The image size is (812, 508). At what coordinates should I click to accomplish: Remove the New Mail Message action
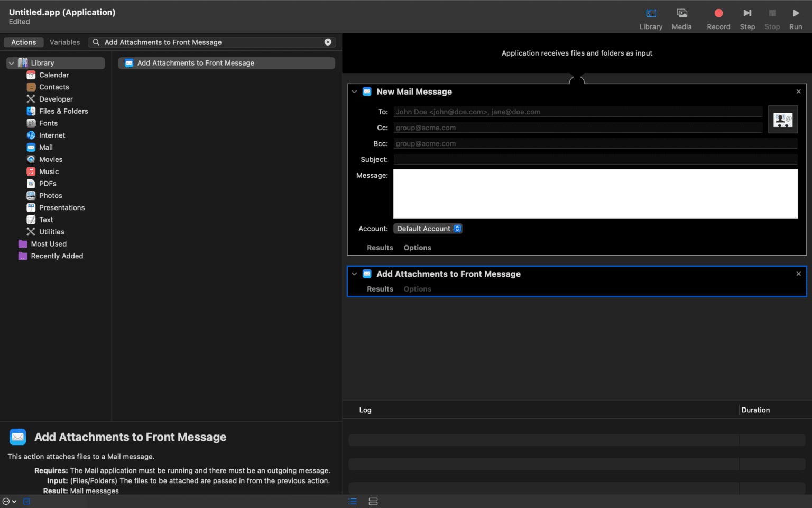[x=798, y=92]
